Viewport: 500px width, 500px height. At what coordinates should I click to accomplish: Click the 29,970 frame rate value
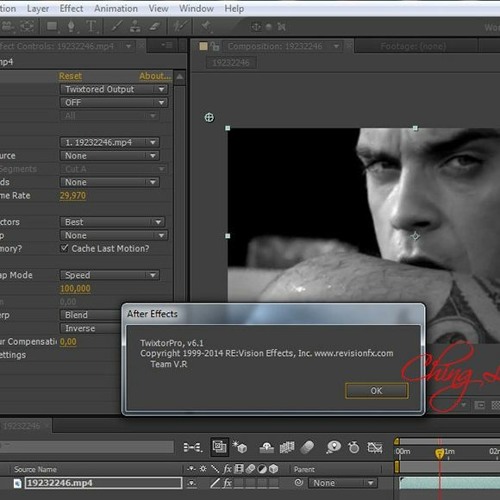(x=73, y=195)
